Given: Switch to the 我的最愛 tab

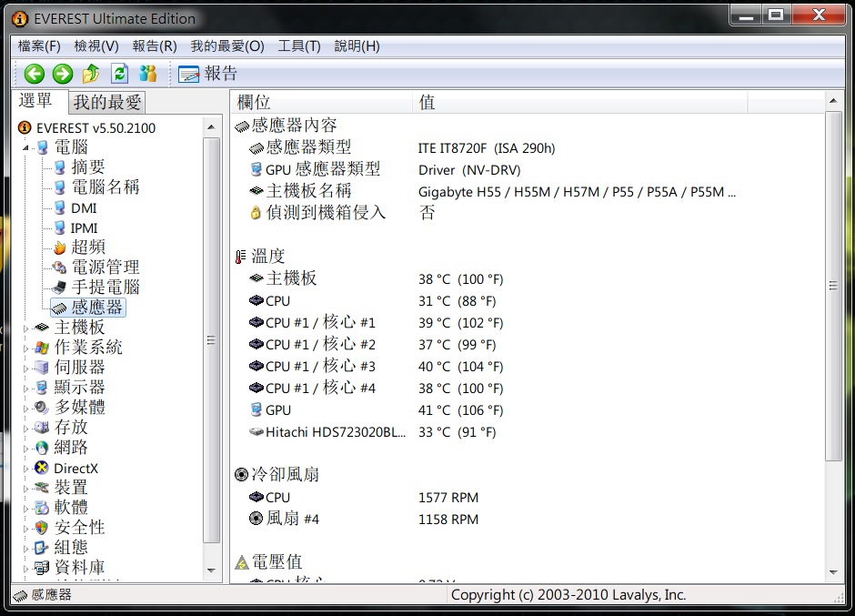Looking at the screenshot, I should coord(107,102).
